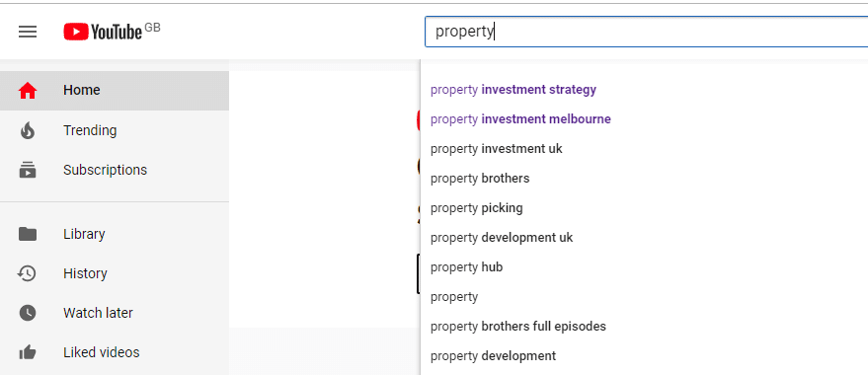Image resolution: width=868 pixels, height=375 pixels.
Task: Open the hamburger guide menu
Action: coord(28,32)
